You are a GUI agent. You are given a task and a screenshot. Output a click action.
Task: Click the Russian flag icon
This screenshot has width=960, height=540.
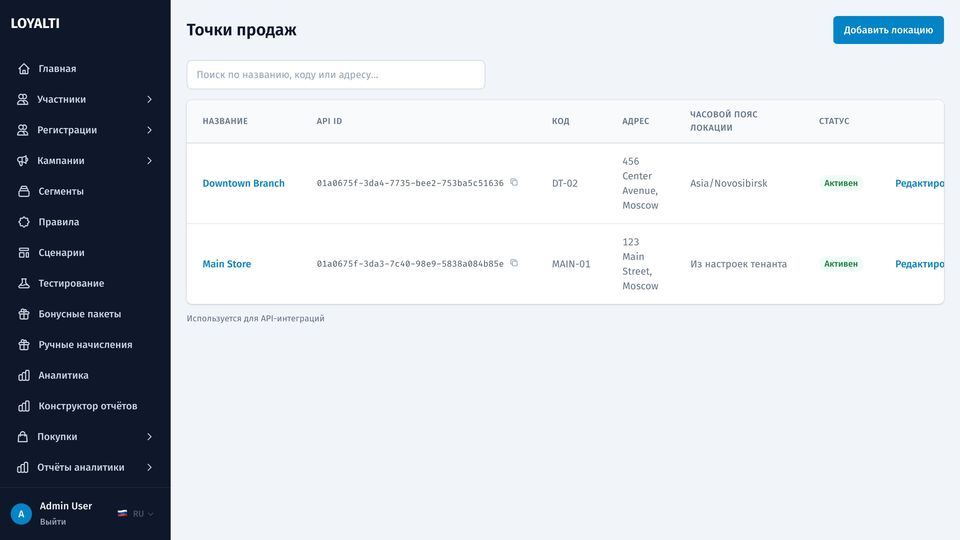pyautogui.click(x=122, y=514)
